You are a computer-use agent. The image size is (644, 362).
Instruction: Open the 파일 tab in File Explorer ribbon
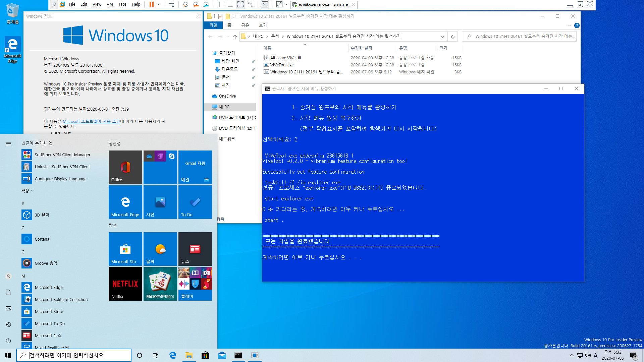(x=213, y=25)
